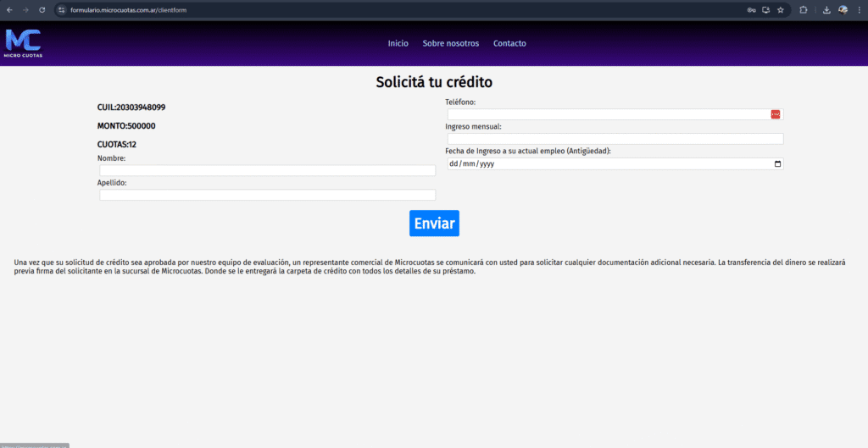Image resolution: width=868 pixels, height=448 pixels.
Task: Open the Chrome profile avatar
Action: pyautogui.click(x=843, y=10)
